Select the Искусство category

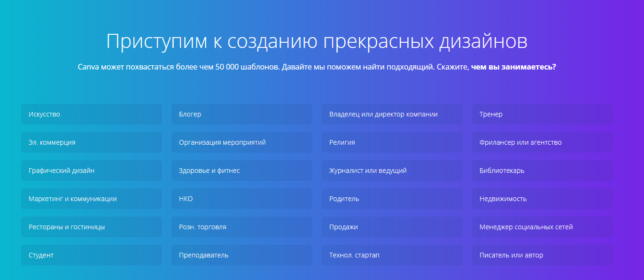[92, 114]
